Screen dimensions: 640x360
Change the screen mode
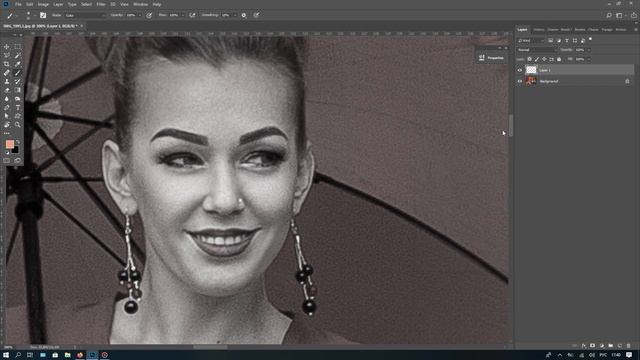coord(18,161)
